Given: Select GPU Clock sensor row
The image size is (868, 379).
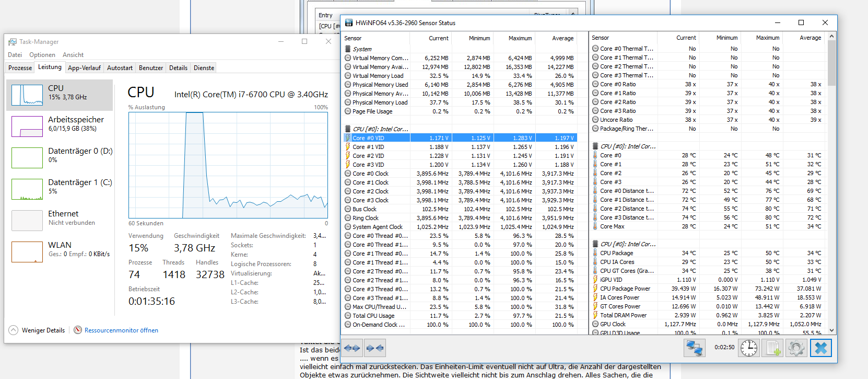Looking at the screenshot, I should pyautogui.click(x=708, y=324).
